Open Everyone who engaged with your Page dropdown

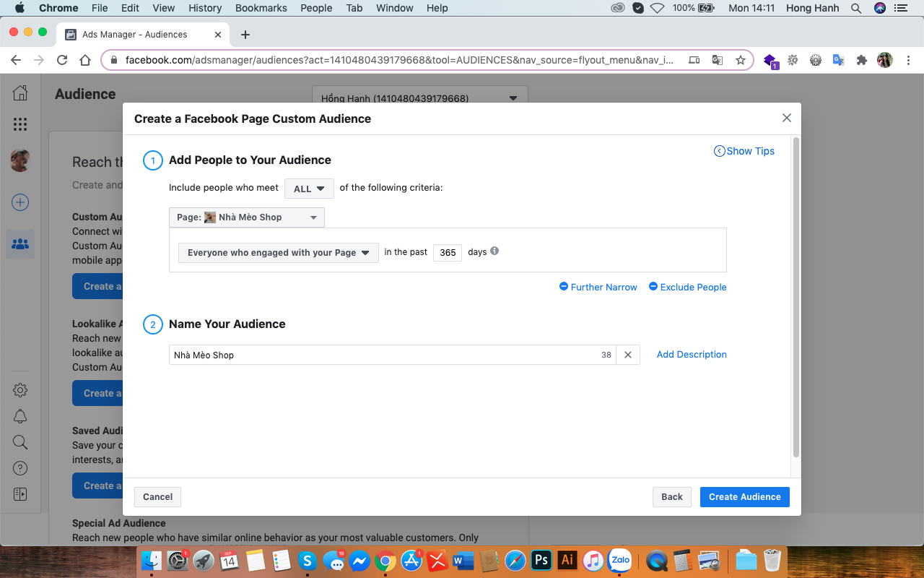279,253
